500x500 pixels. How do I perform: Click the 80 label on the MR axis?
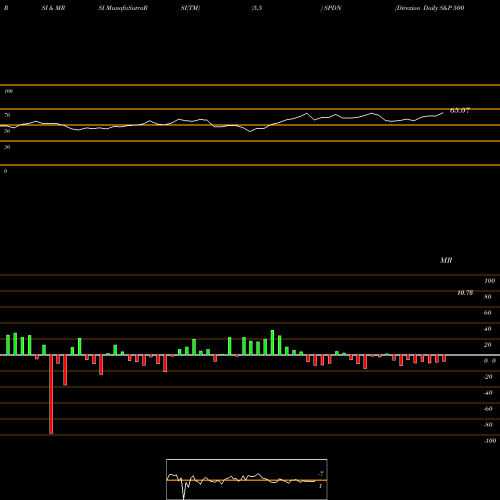click(x=487, y=297)
